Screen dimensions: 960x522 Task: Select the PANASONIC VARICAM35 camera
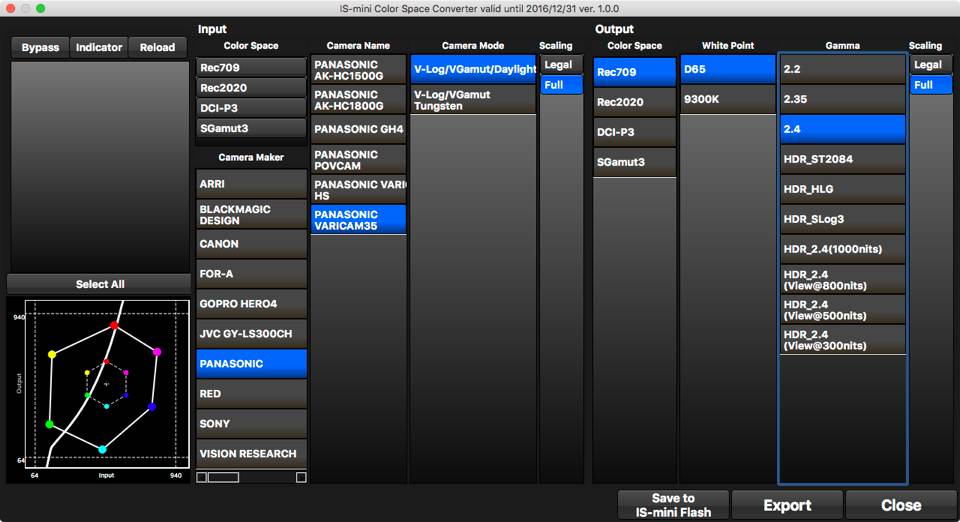(358, 220)
